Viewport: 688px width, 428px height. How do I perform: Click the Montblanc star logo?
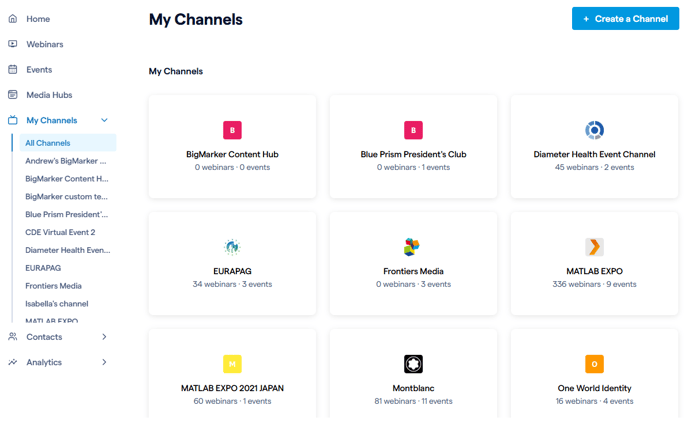point(413,364)
